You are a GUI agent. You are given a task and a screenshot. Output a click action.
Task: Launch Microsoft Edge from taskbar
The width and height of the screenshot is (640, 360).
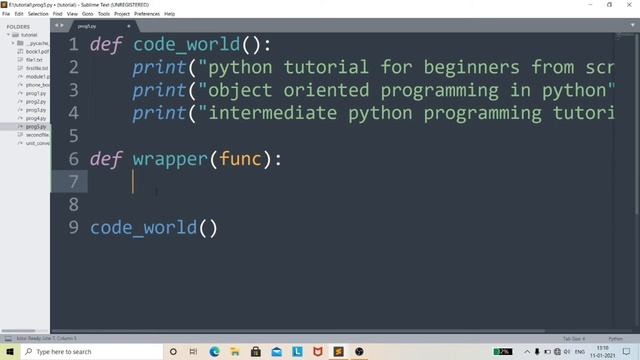pyautogui.click(x=214, y=351)
